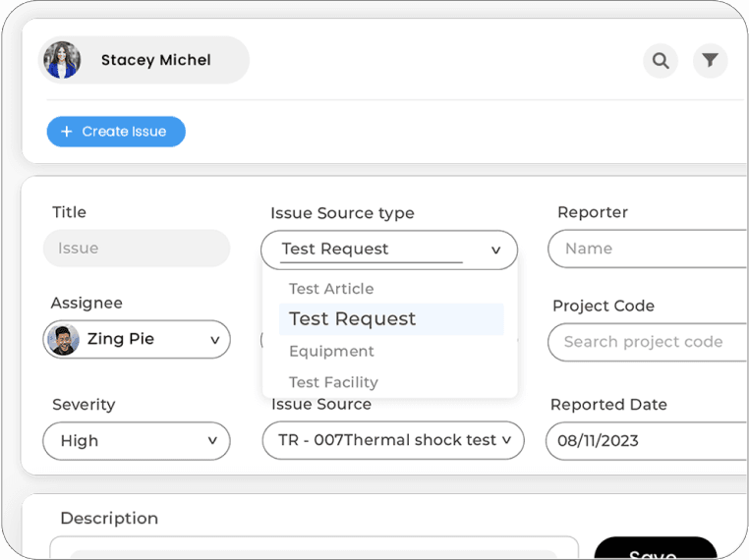Select Equipment from the source type list
749x560 pixels.
point(331,351)
